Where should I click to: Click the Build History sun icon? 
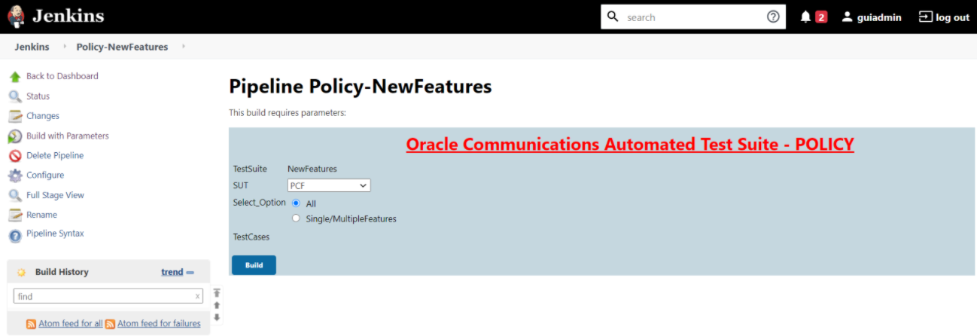tap(21, 272)
